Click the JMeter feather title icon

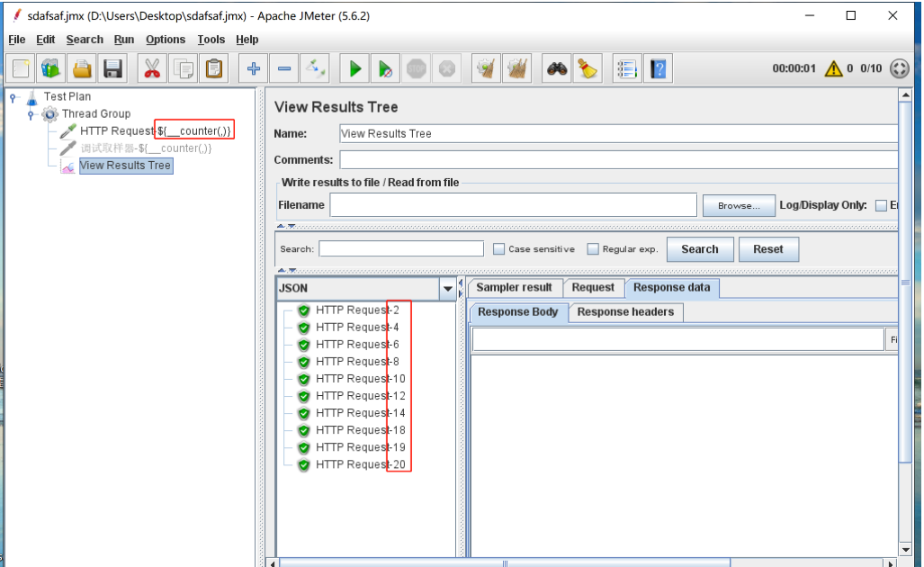[x=17, y=15]
